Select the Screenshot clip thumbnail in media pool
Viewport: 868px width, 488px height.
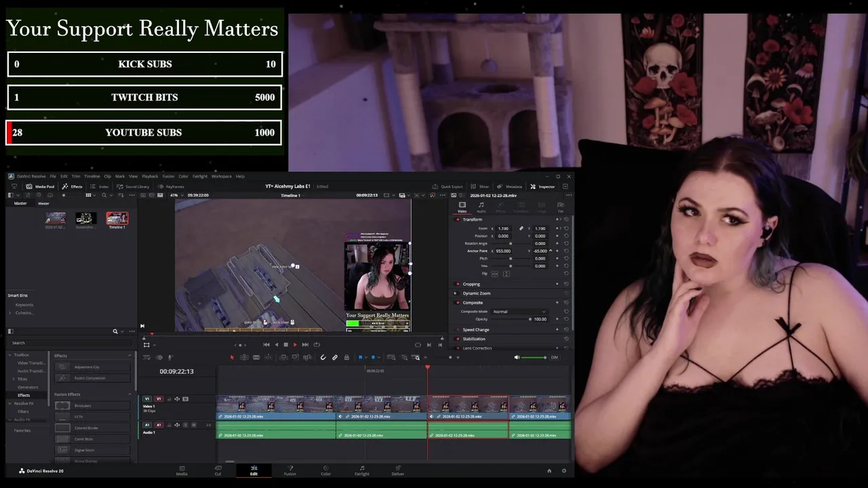tap(86, 220)
